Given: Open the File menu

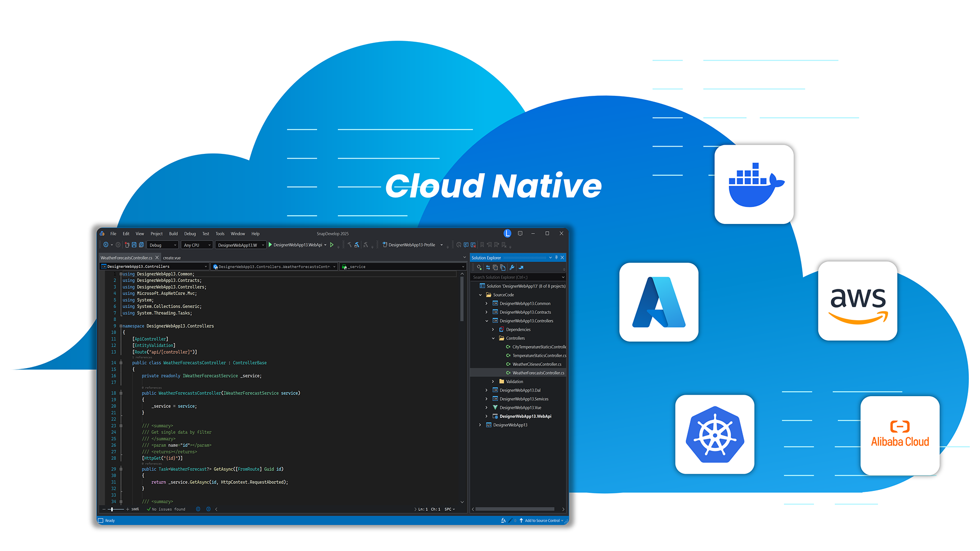Looking at the screenshot, I should click(x=113, y=234).
